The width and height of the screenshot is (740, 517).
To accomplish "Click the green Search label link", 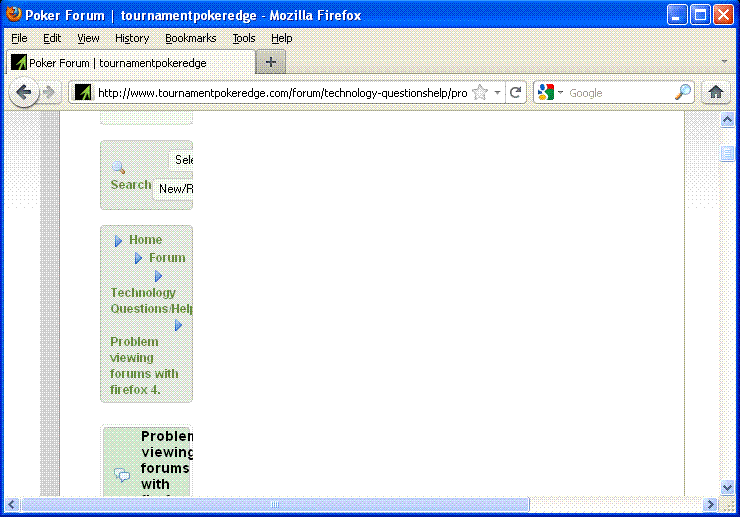I will pyautogui.click(x=131, y=185).
